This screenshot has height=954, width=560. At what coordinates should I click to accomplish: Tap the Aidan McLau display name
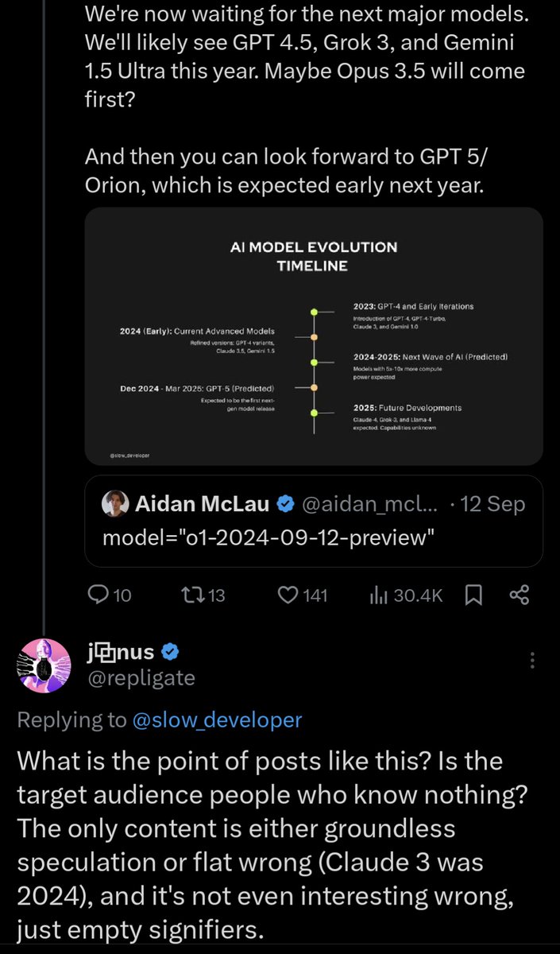(203, 503)
